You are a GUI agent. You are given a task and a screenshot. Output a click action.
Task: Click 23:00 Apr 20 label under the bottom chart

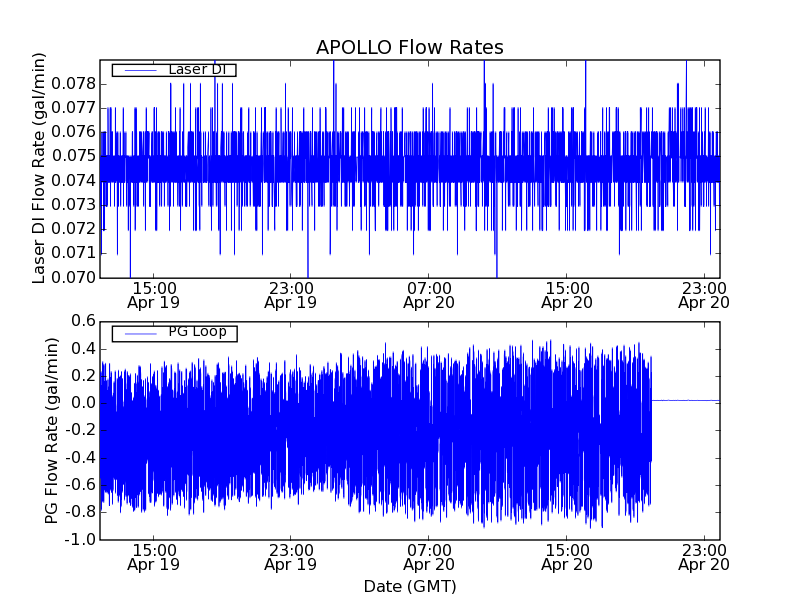pyautogui.click(x=704, y=557)
